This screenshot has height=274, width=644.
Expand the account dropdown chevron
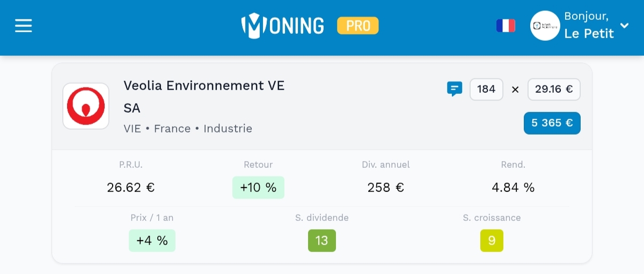624,25
